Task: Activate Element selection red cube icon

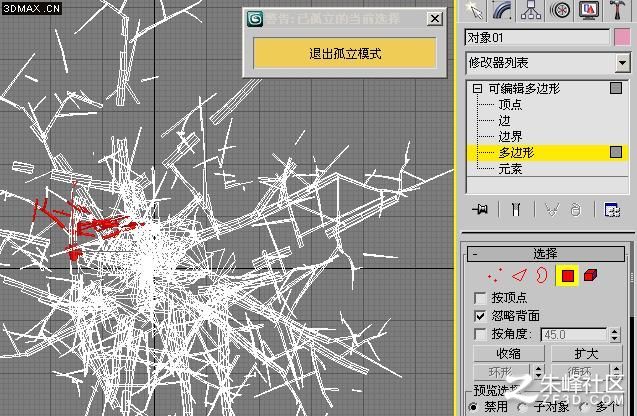Action: [591, 276]
